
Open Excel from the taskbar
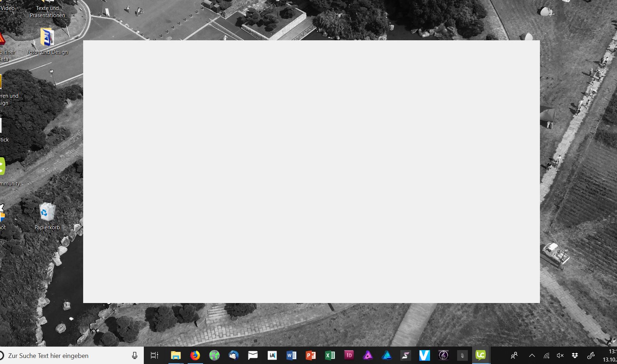(x=330, y=355)
